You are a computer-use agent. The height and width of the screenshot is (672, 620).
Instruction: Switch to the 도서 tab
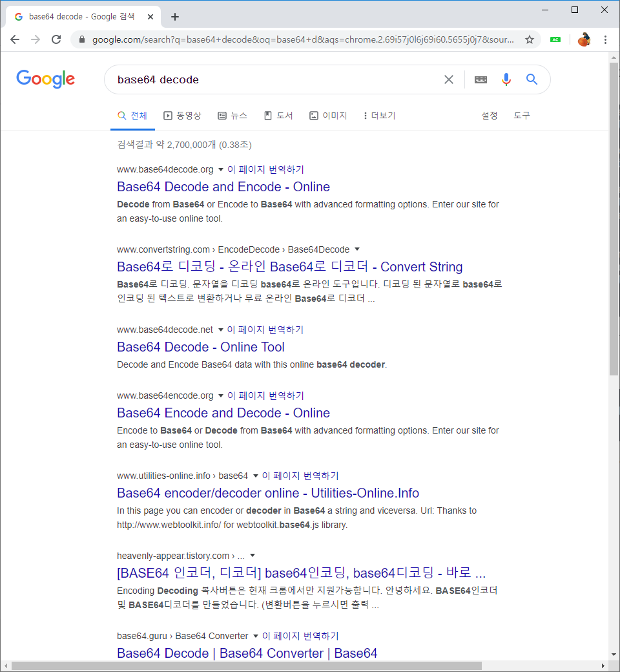pyautogui.click(x=278, y=116)
